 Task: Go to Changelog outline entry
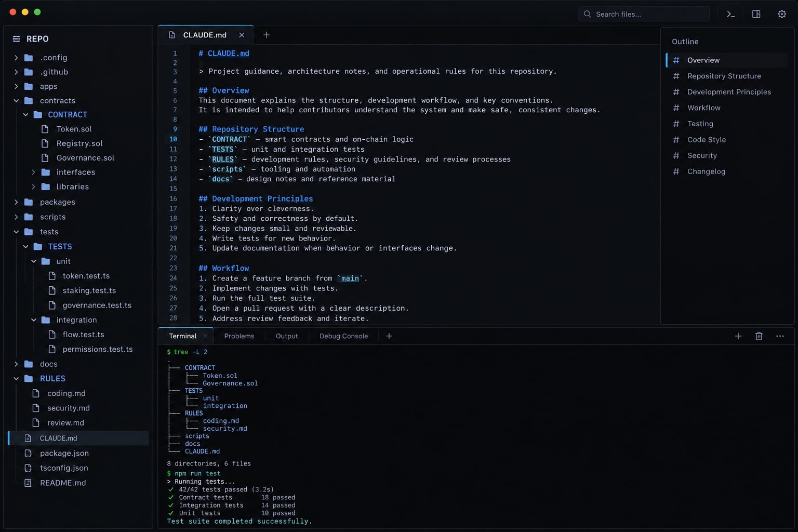click(706, 171)
